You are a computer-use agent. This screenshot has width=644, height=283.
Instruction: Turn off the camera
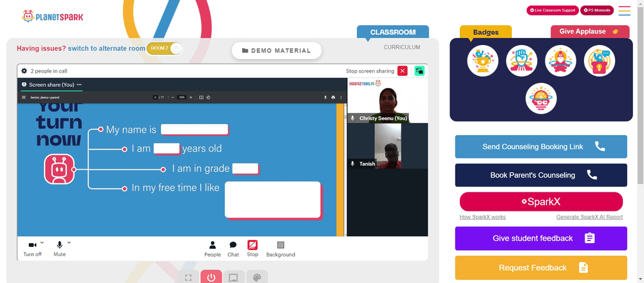click(32, 248)
